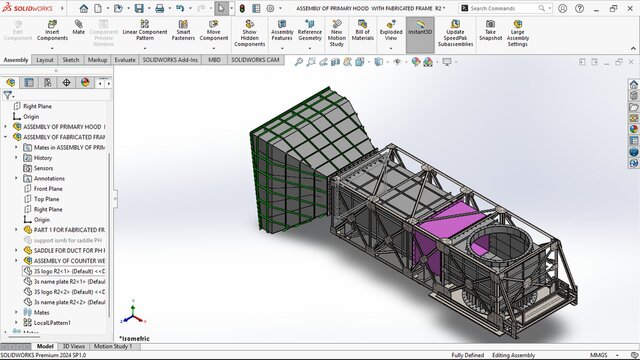Screen dimensions: 640x360
Task: Click the user login account icon
Action: pyautogui.click(x=562, y=8)
